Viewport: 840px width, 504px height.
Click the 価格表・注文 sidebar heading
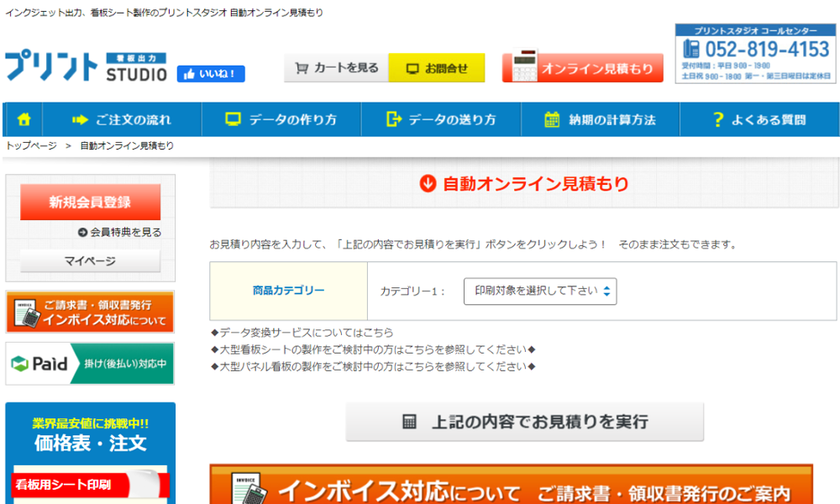coord(91,443)
